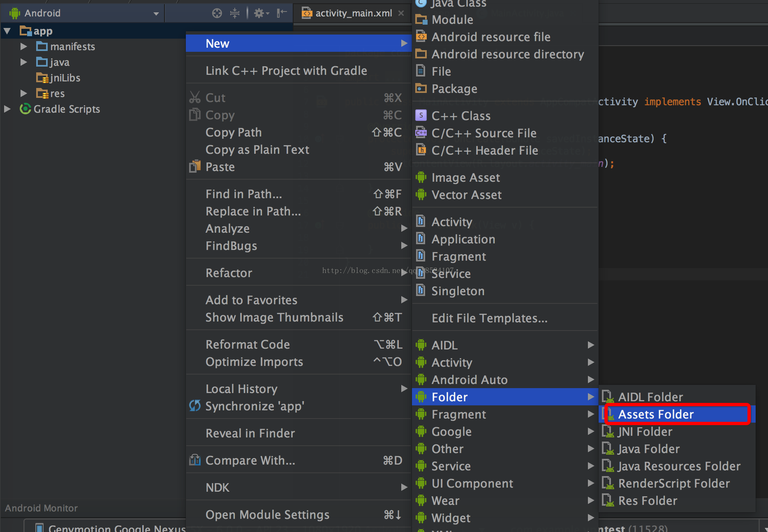Choose Find in Path...
The width and height of the screenshot is (768, 532).
(x=298, y=194)
